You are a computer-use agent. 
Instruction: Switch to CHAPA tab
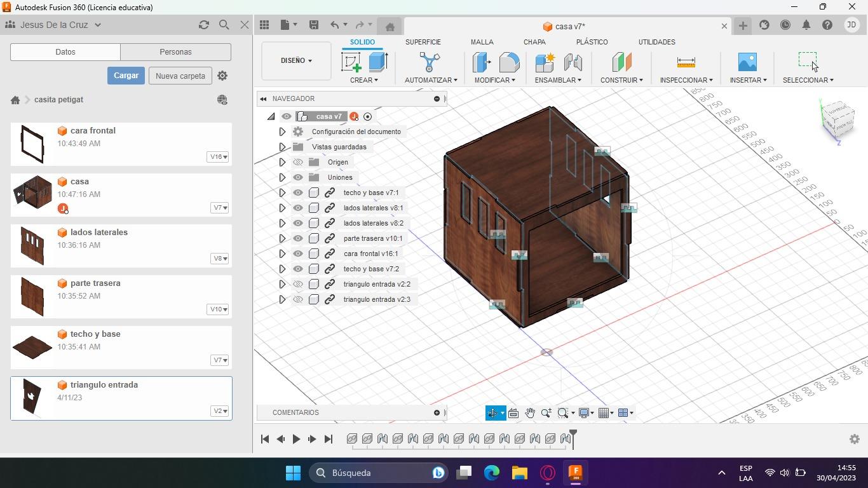[534, 42]
